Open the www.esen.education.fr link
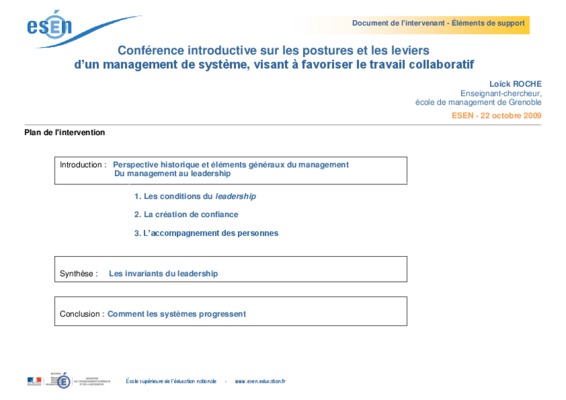Image resolution: width=566 pixels, height=400 pixels. point(260,381)
